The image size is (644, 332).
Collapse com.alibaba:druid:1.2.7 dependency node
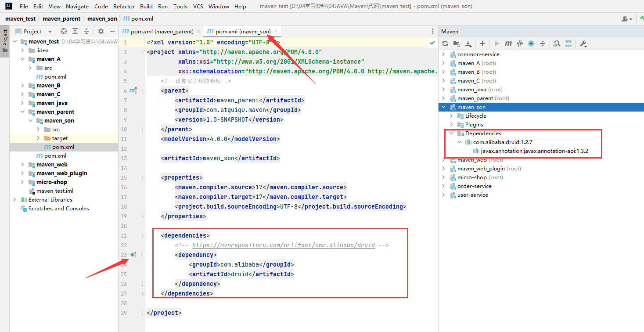[459, 142]
